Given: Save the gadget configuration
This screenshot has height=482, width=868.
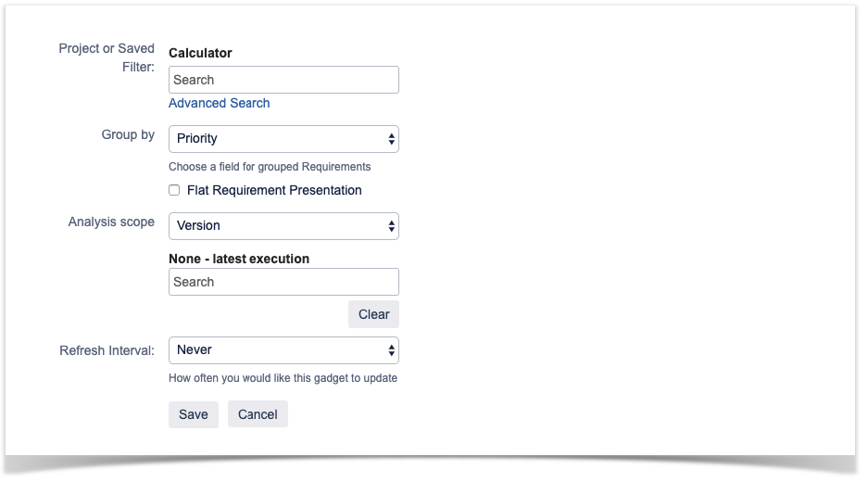Looking at the screenshot, I should (x=194, y=414).
